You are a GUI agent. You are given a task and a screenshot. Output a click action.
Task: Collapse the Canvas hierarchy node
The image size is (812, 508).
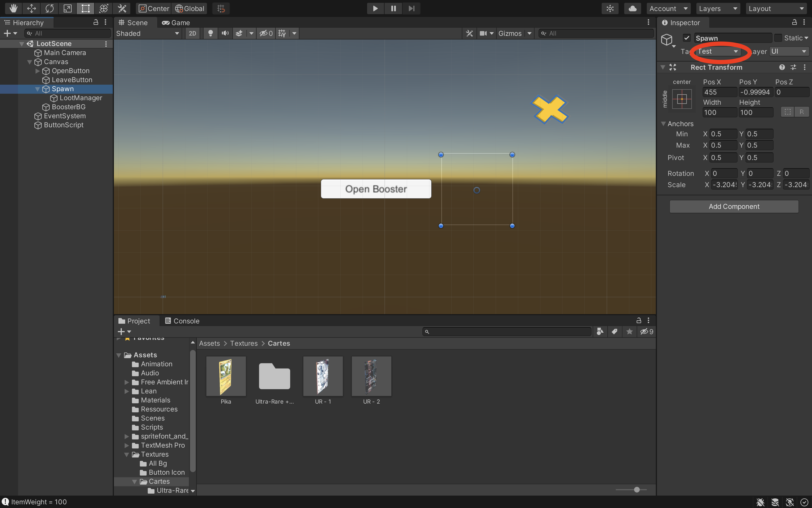(30, 62)
